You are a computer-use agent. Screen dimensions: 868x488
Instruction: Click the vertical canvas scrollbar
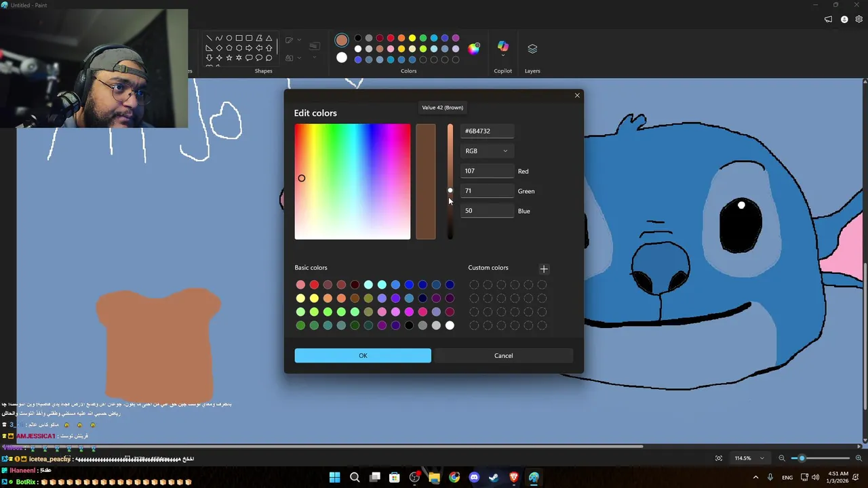864,335
